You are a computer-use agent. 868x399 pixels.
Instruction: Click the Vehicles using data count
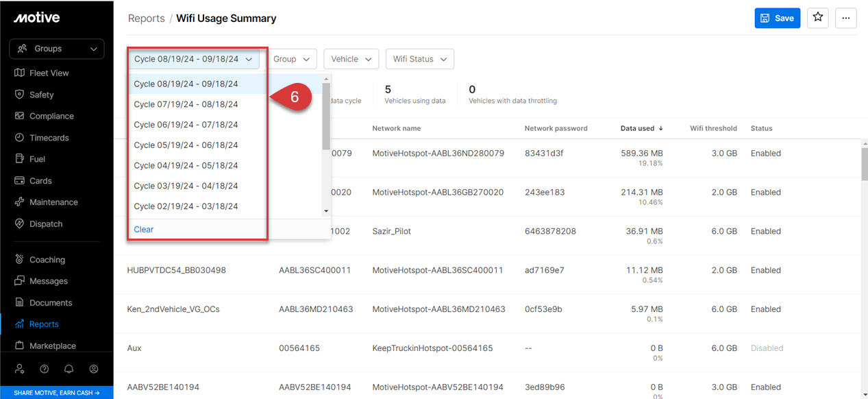pos(388,89)
